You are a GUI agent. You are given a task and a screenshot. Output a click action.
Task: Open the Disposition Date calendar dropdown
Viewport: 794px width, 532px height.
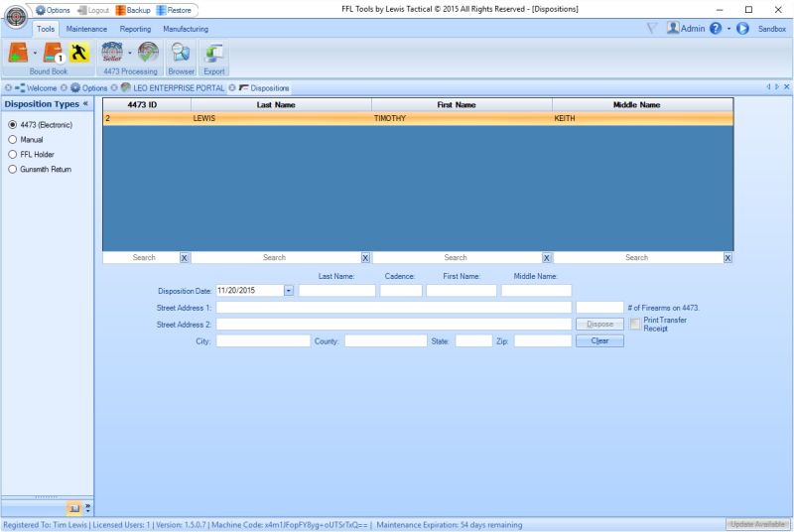[x=289, y=291]
